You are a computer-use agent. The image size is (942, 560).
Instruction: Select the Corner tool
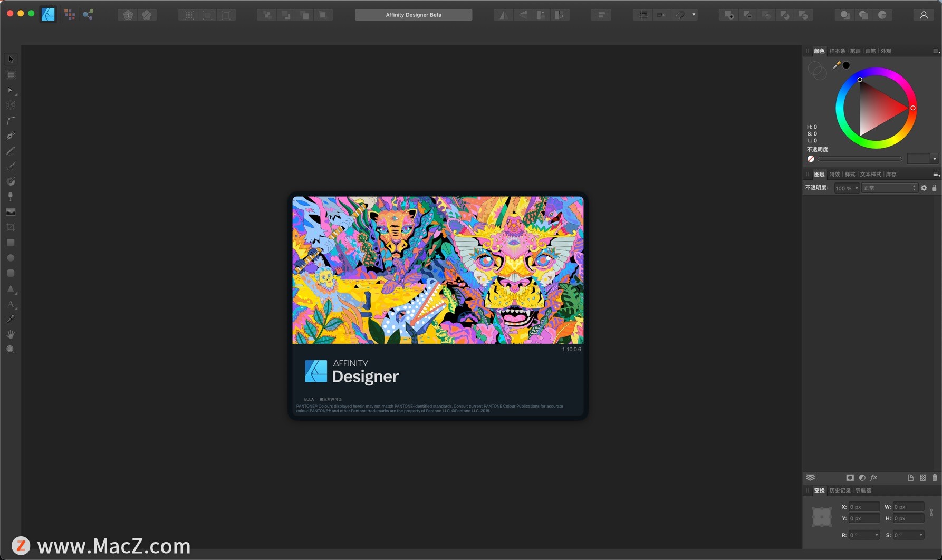11,121
